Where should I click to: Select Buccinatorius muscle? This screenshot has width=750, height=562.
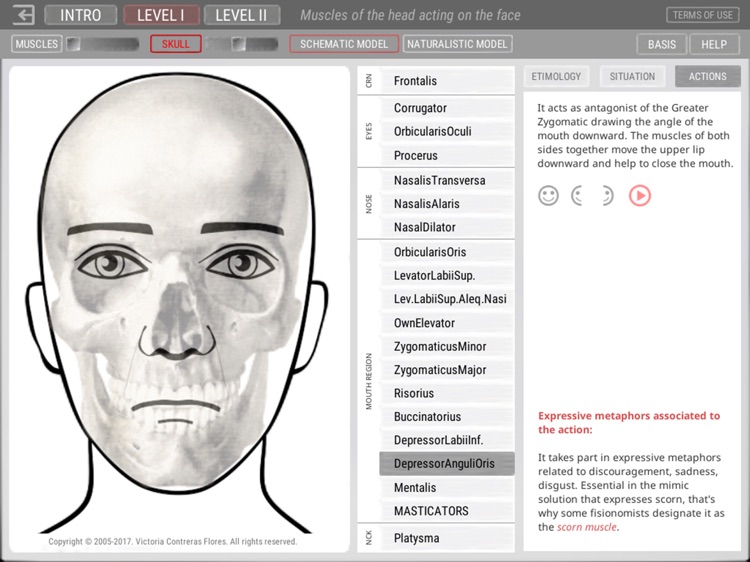pyautogui.click(x=447, y=417)
